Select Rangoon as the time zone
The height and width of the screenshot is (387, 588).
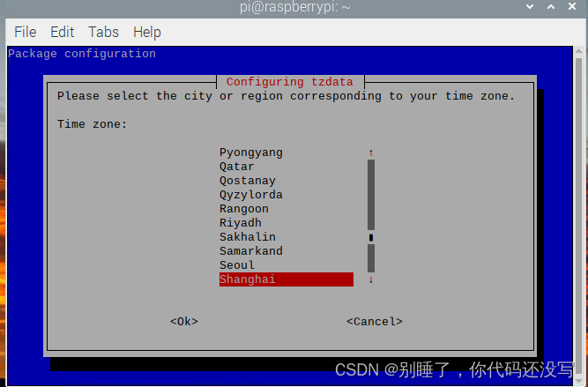tap(287, 209)
